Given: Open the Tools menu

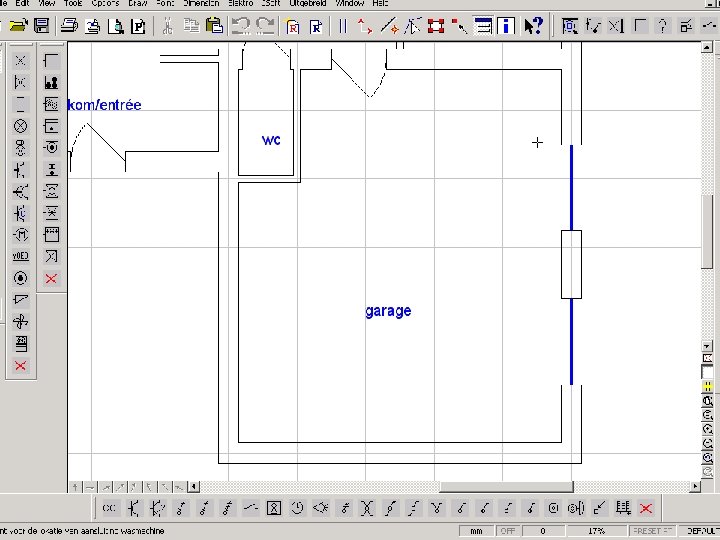Looking at the screenshot, I should (x=73, y=3).
